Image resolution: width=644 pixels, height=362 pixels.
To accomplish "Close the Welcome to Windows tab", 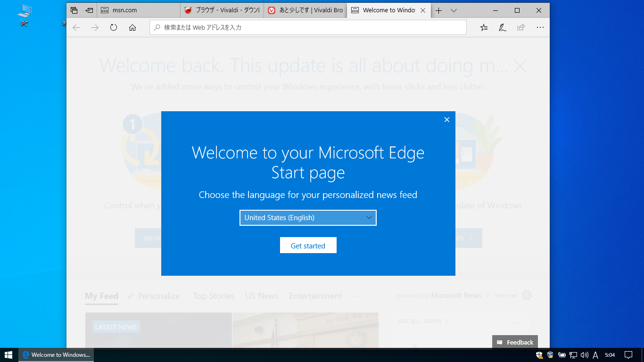I will 423,10.
